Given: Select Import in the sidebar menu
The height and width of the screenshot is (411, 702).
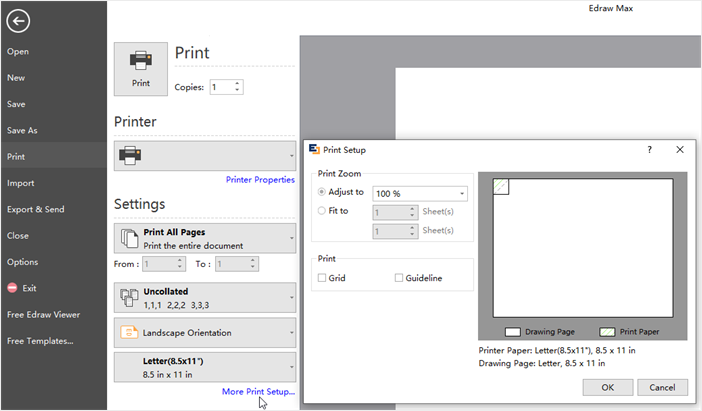Looking at the screenshot, I should (21, 183).
